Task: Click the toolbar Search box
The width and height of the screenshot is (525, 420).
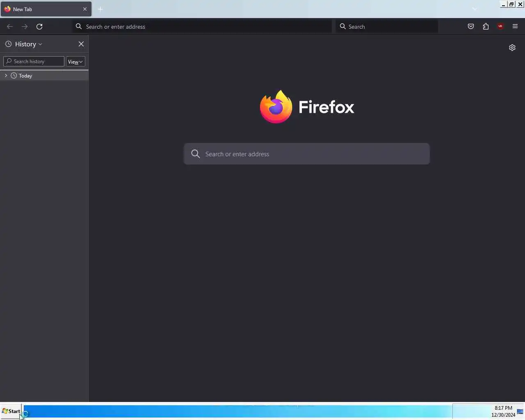Action: click(x=387, y=27)
